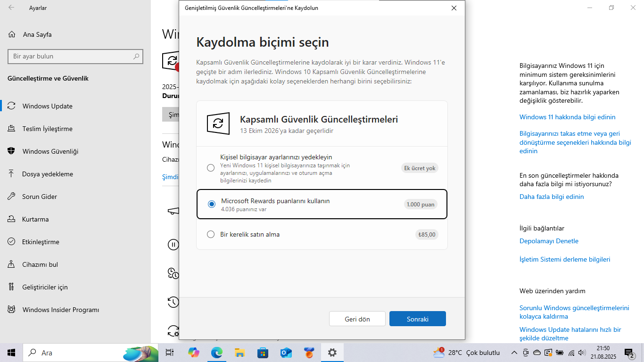Click Daha fazla bilgi edinin link
The height and width of the screenshot is (362, 644).
point(552,197)
